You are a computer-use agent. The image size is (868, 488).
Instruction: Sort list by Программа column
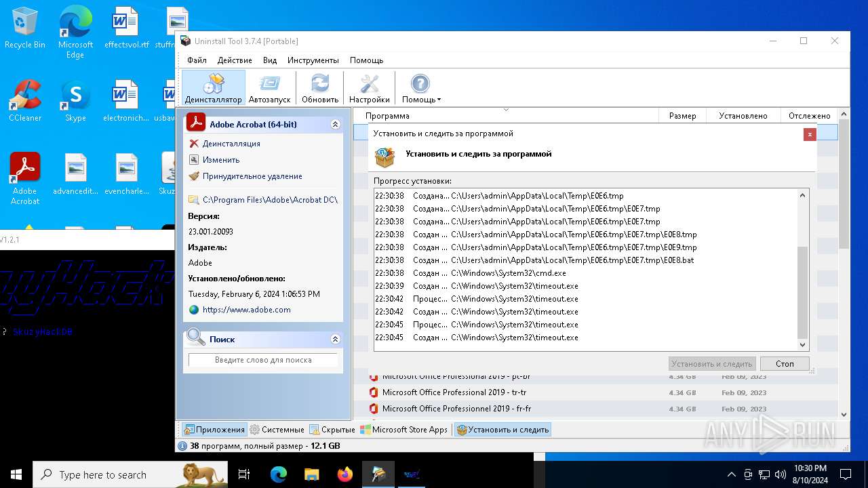pos(505,116)
